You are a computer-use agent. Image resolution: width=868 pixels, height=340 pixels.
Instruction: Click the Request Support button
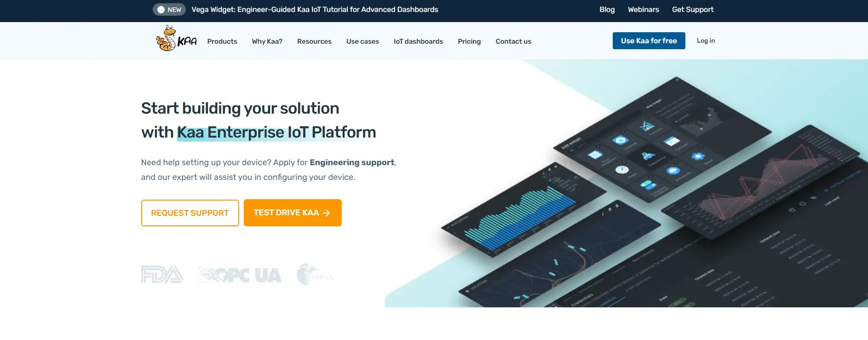click(190, 213)
